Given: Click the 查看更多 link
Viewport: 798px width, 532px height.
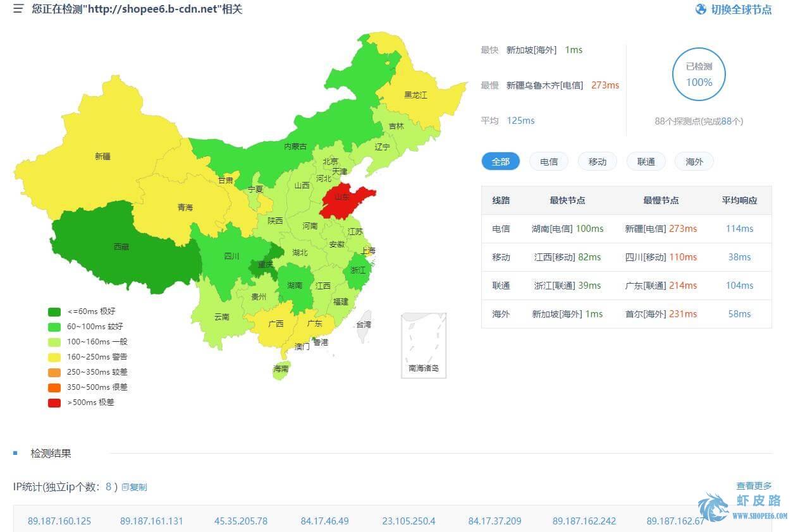Looking at the screenshot, I should [x=754, y=486].
